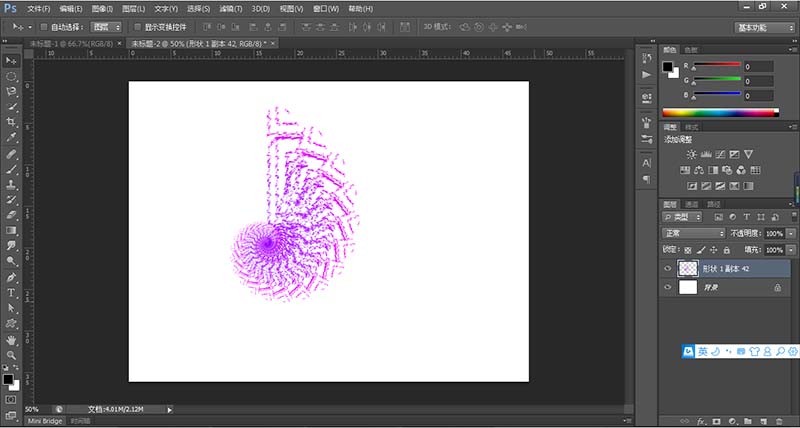Viewport: 800px width, 428px height.
Task: Open the opacity slider dropdown arrow
Action: [x=791, y=233]
